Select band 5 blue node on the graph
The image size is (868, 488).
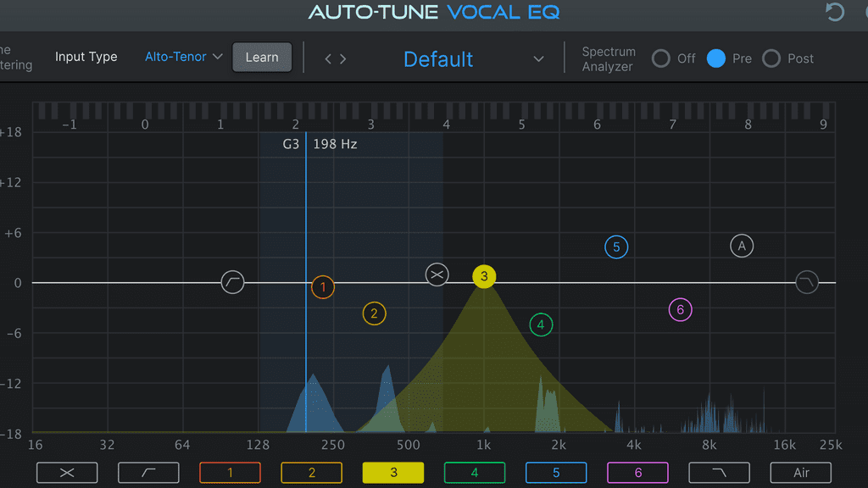pos(616,247)
